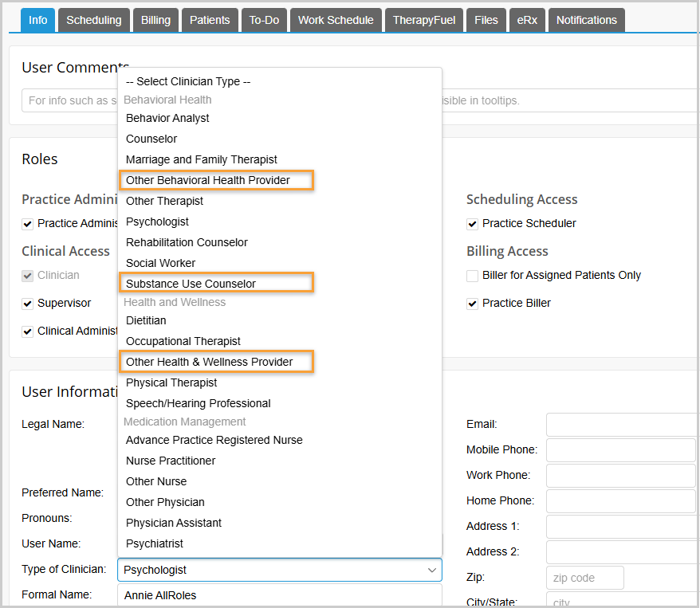Uncheck the Practice Biller checkbox

pos(473,304)
